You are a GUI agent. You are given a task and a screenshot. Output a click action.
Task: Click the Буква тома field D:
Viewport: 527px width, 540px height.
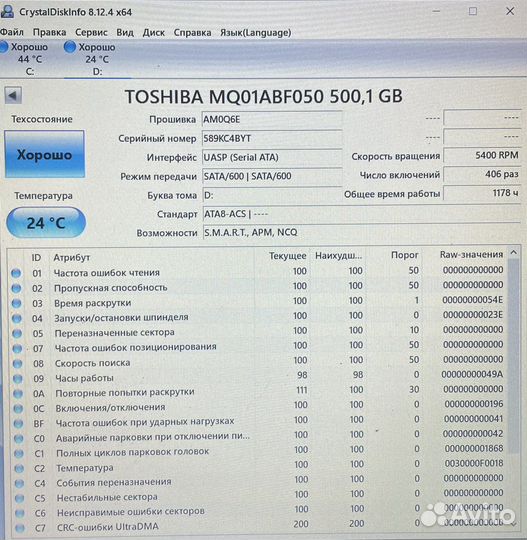tap(272, 195)
